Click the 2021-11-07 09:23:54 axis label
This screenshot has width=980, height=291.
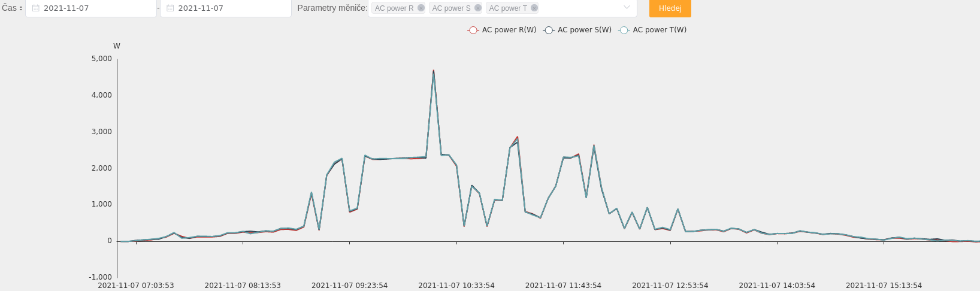click(349, 286)
